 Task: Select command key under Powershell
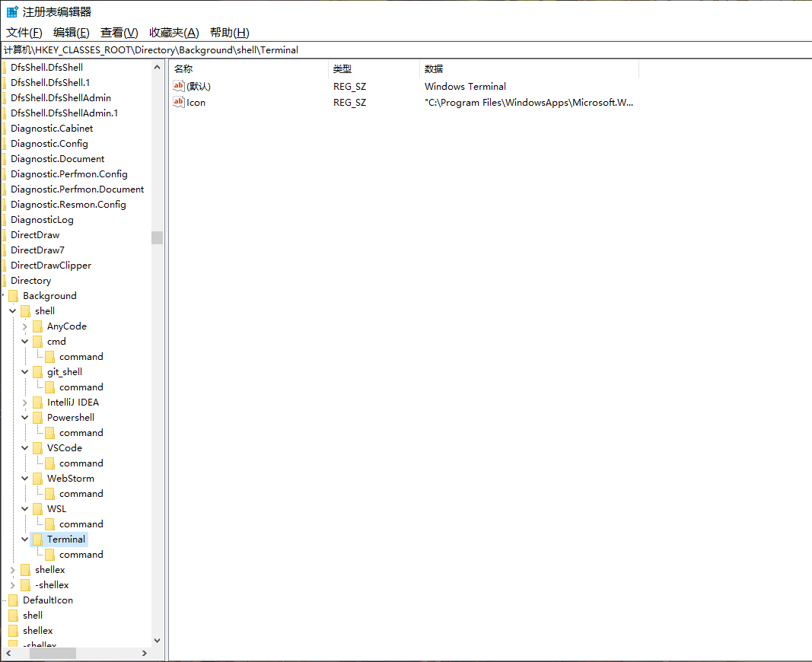[x=81, y=433]
